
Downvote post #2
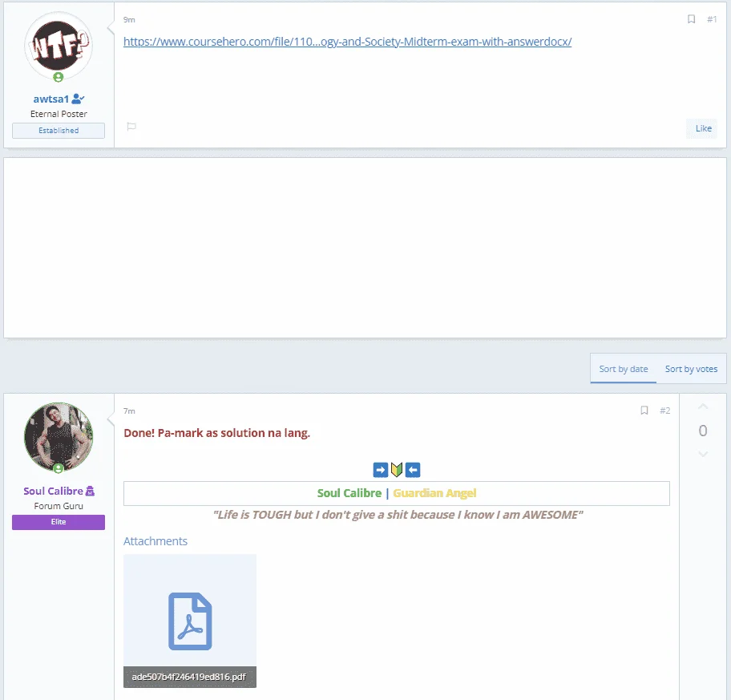pyautogui.click(x=703, y=454)
